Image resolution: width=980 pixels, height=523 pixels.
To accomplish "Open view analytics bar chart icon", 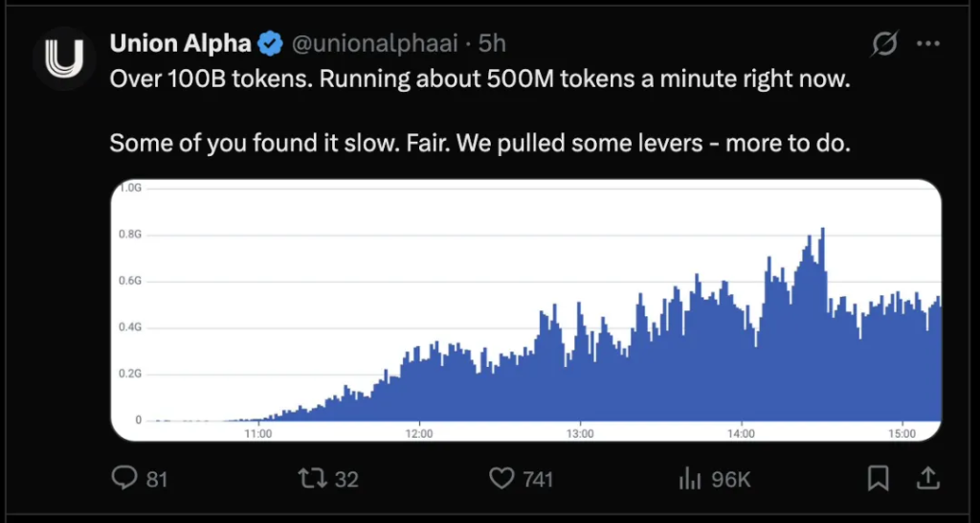I will click(x=691, y=479).
